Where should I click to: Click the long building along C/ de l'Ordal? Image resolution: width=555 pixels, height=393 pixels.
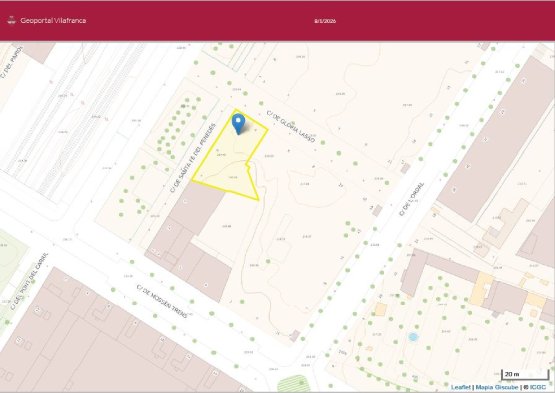point(496,138)
